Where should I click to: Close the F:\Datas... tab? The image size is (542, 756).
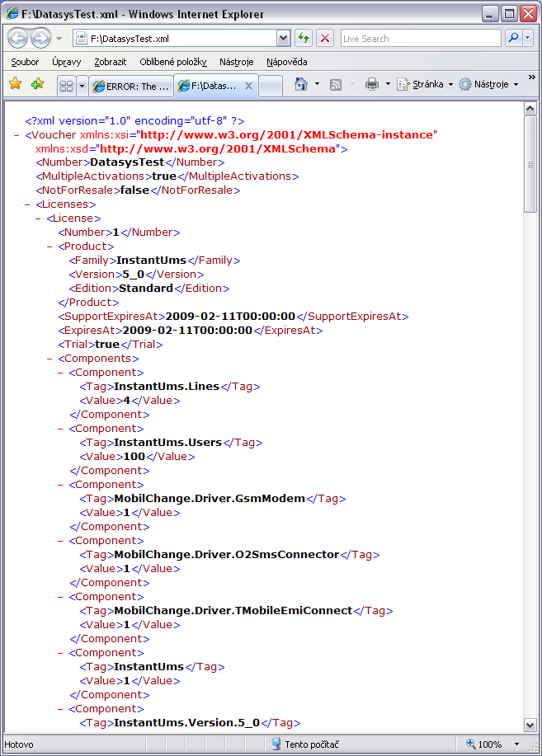pos(248,86)
